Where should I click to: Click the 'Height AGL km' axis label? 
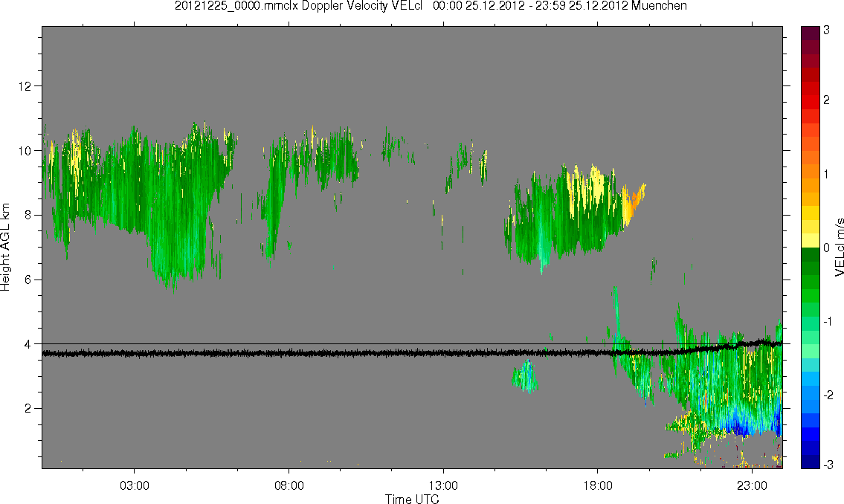[5, 247]
